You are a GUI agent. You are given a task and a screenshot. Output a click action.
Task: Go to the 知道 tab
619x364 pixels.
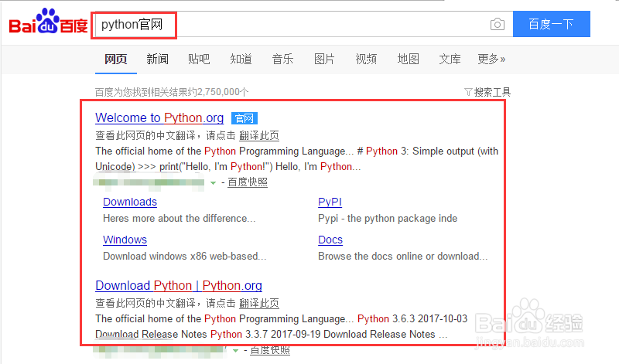[241, 60]
